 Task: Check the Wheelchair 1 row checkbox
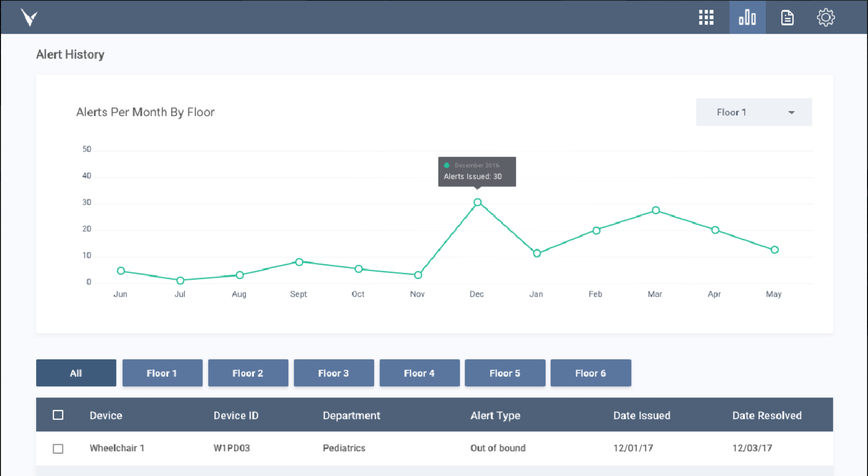[x=58, y=448]
